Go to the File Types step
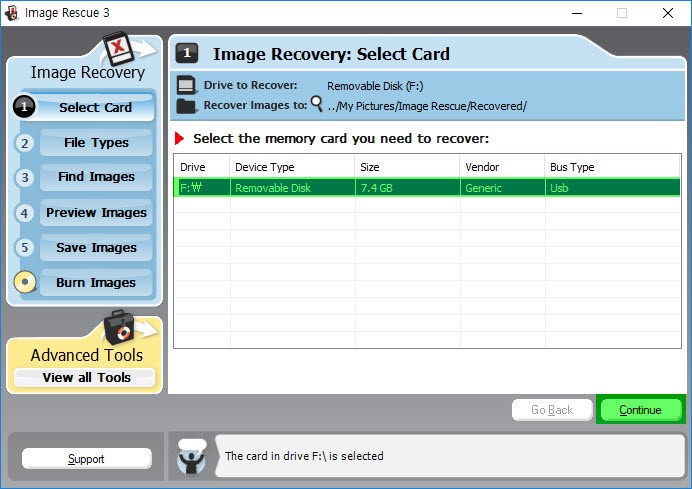 point(96,143)
